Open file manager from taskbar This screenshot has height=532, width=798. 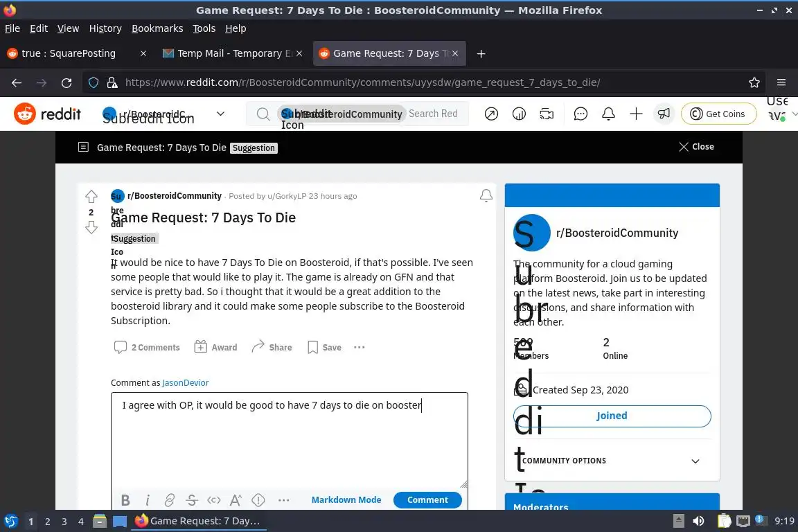point(100,521)
